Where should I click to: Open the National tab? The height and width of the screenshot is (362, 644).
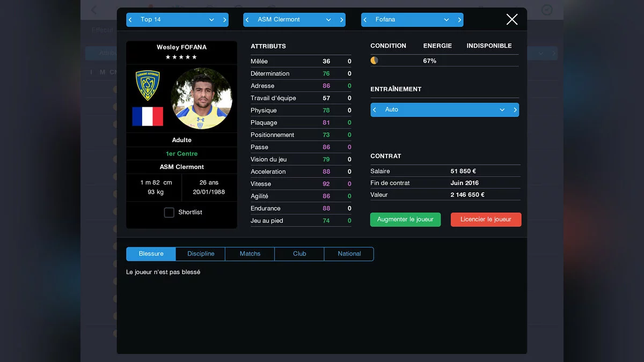point(349,254)
